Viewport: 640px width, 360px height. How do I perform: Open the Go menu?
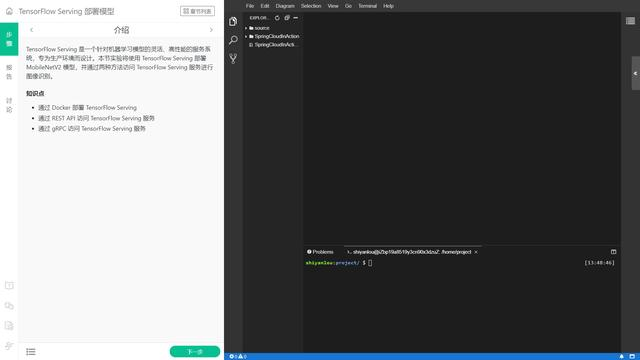coord(348,6)
